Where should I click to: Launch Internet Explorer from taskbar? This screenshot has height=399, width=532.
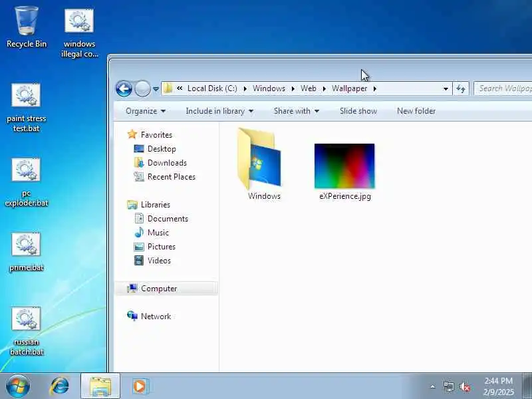coord(59,386)
